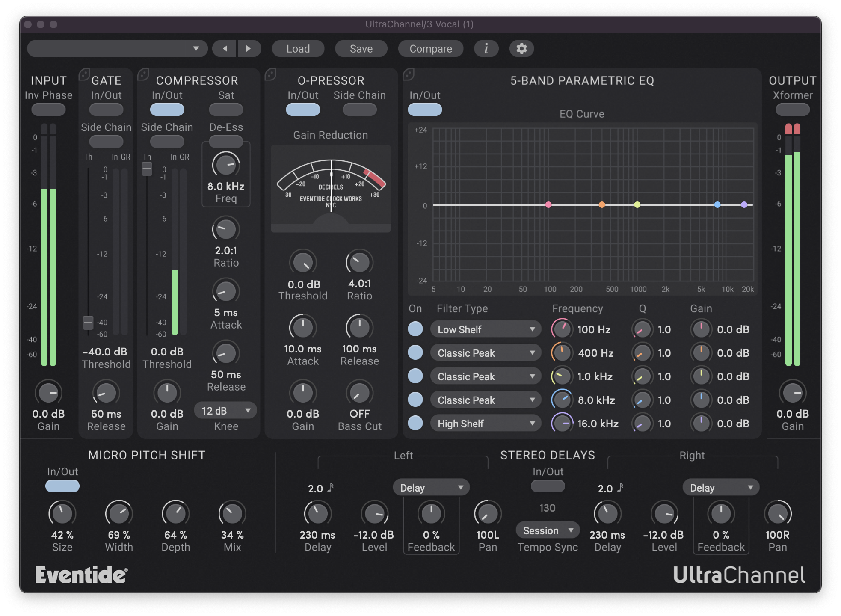Click the De-Ess Freq knob
The height and width of the screenshot is (616, 841).
(x=226, y=165)
